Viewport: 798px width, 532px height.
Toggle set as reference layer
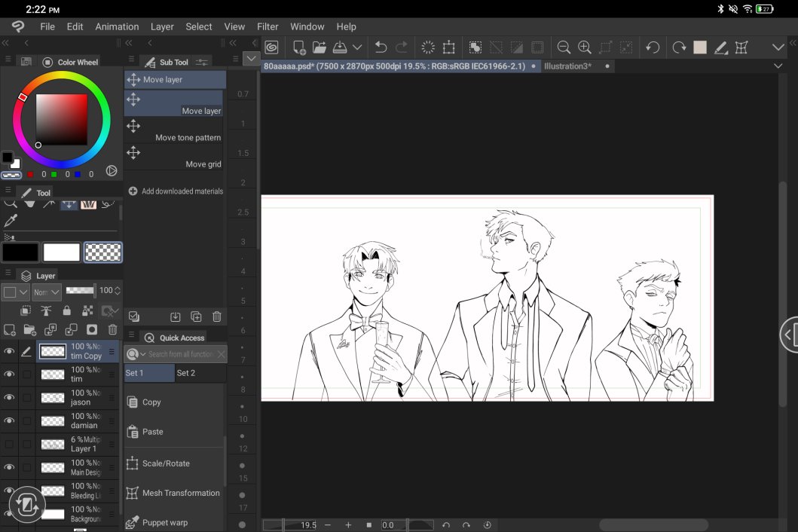point(46,310)
